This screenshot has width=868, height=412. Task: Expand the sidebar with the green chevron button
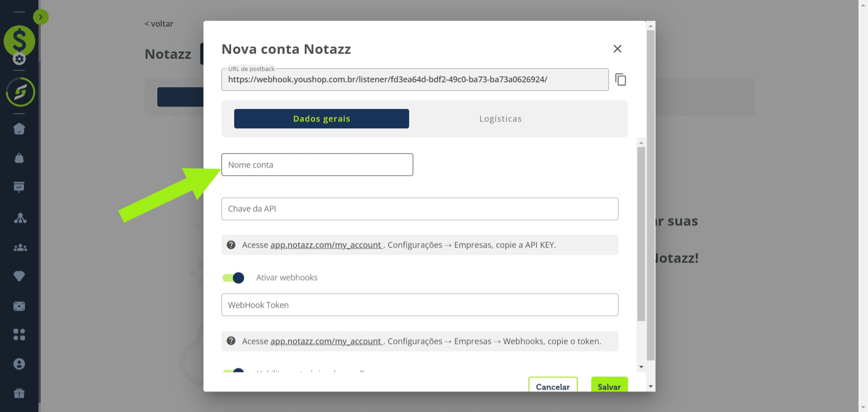point(41,17)
